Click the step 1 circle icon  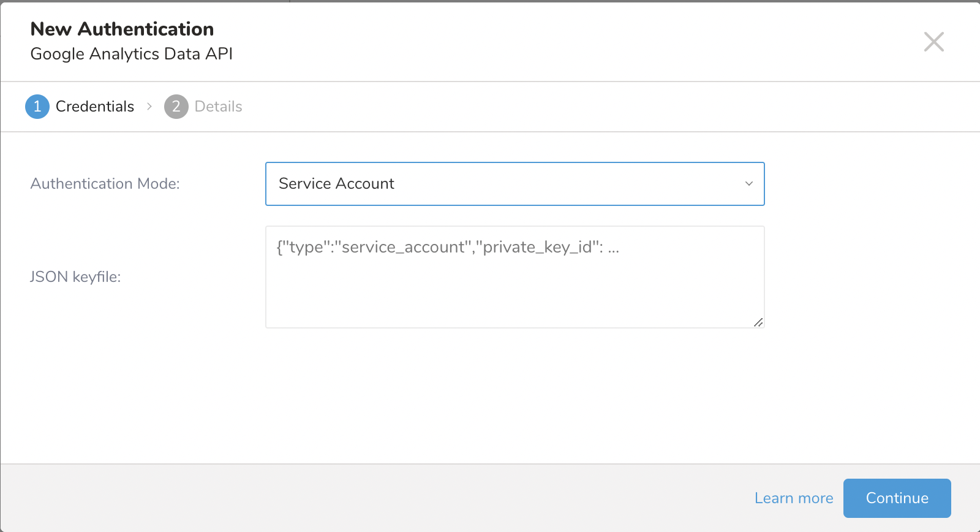click(x=37, y=107)
